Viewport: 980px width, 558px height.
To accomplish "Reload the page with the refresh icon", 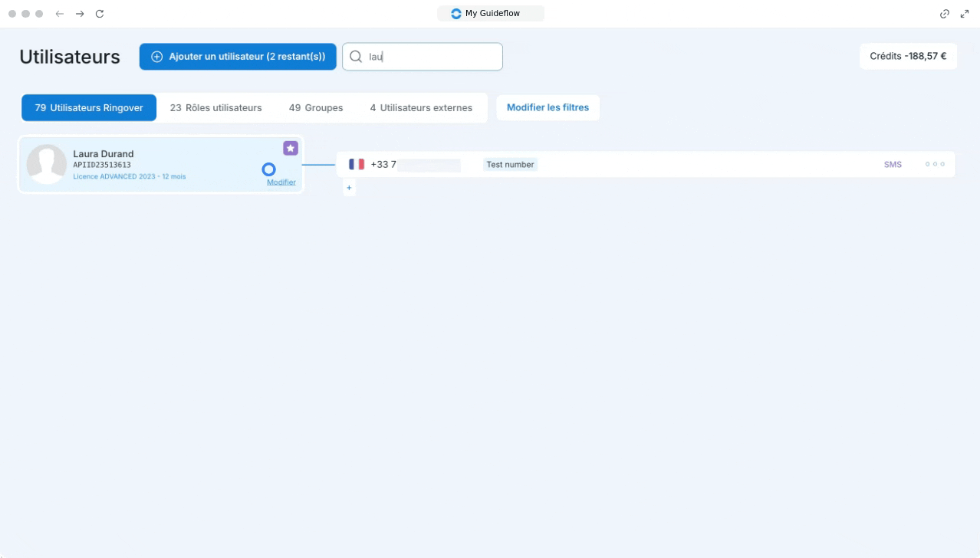I will pos(100,14).
